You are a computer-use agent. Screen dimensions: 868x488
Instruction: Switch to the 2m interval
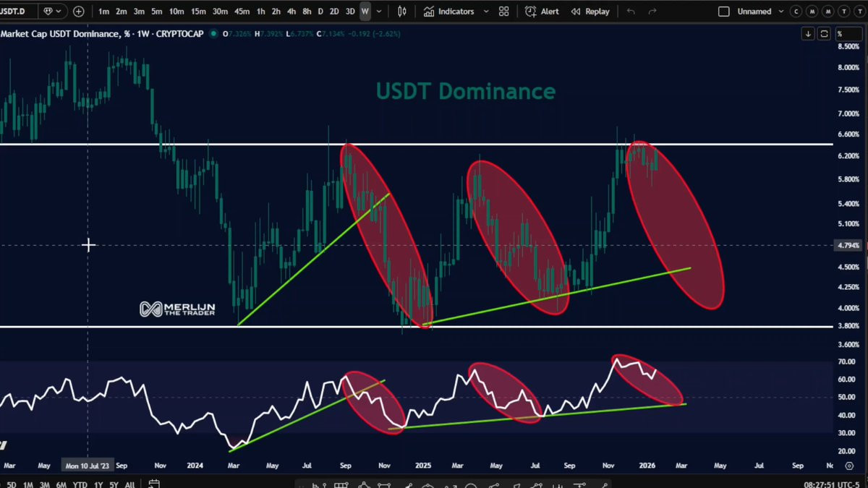122,12
